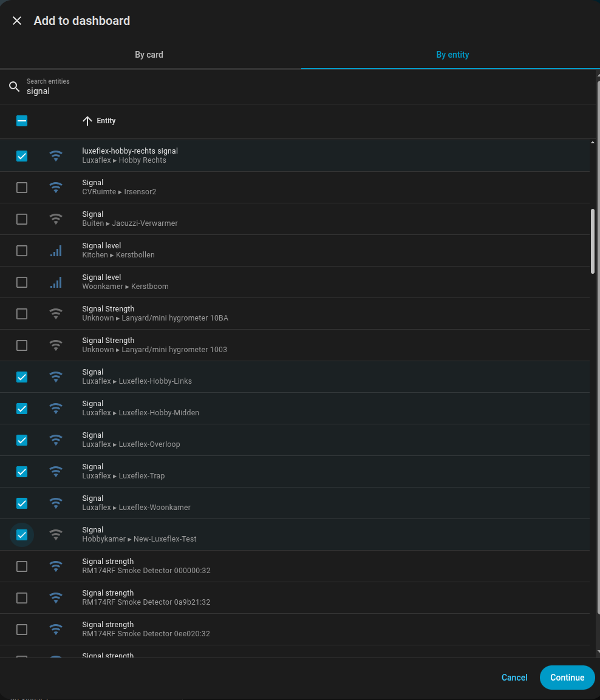
Task: Uncheck the Luxeflex-Trap Signal checkbox
Action: click(22, 472)
